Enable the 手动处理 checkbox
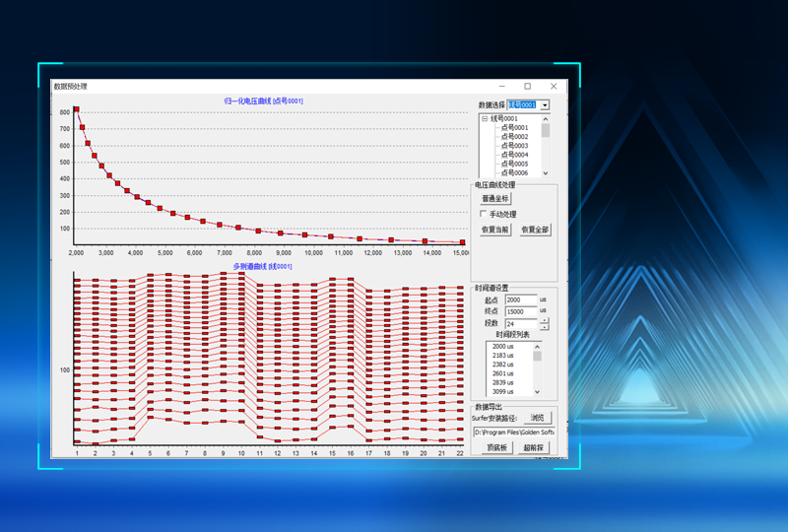 (483, 214)
